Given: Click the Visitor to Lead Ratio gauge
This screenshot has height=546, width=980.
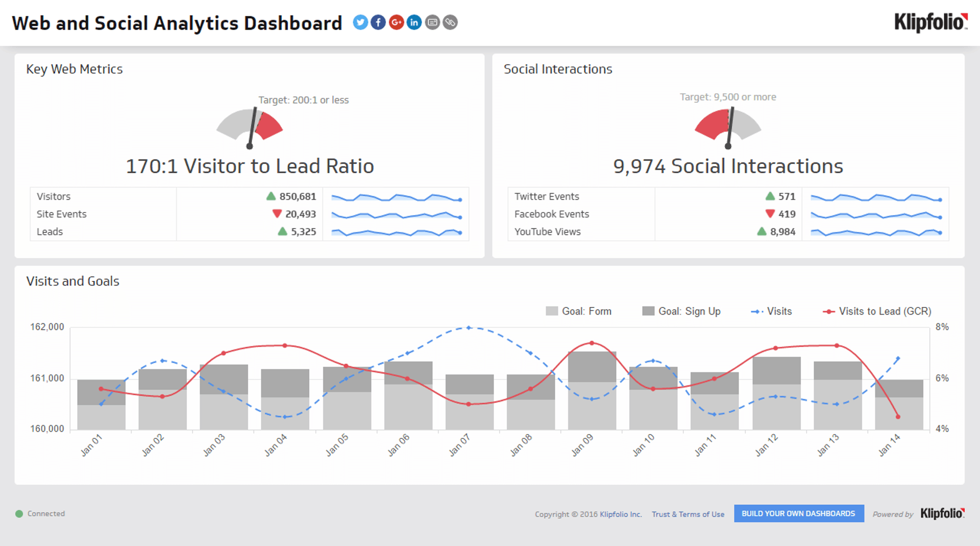Looking at the screenshot, I should [250, 127].
